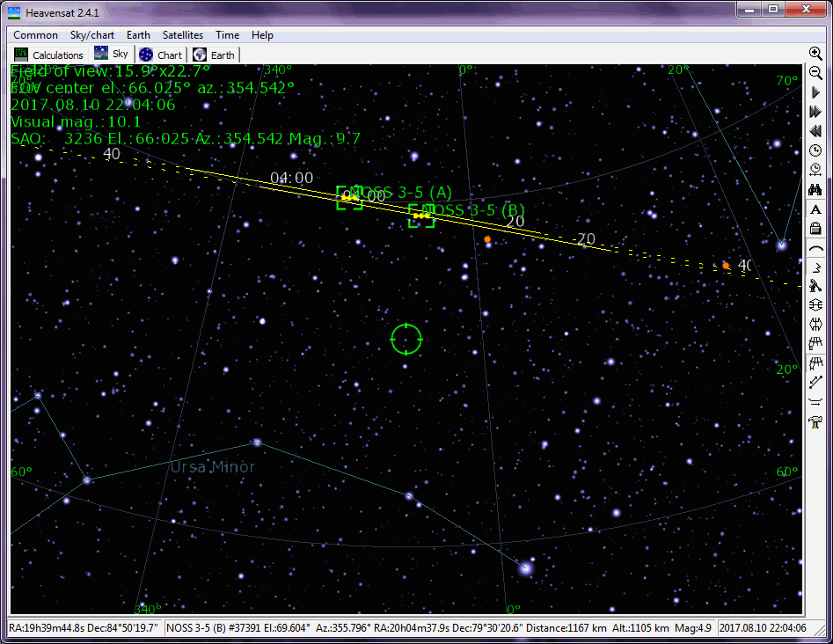The width and height of the screenshot is (833, 644).
Task: Expand the Time menu
Action: (227, 35)
